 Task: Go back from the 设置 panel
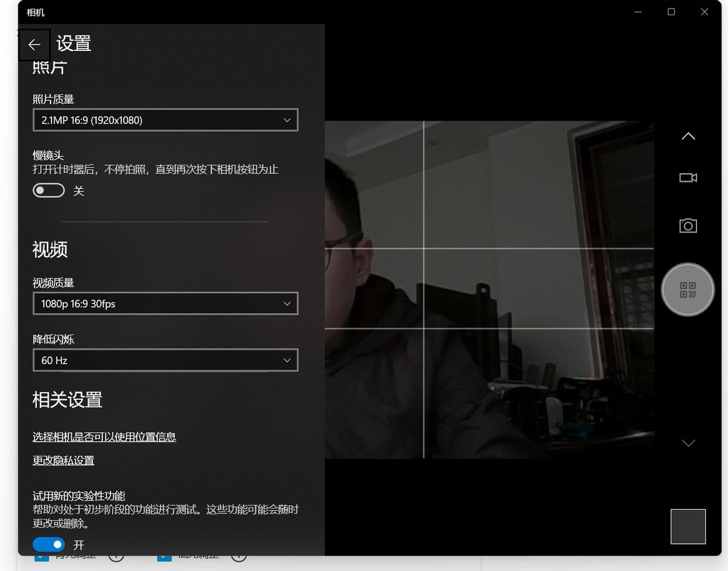pos(34,45)
